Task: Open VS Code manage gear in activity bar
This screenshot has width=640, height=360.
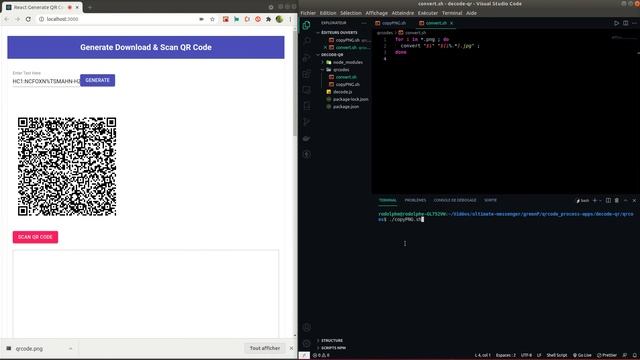Action: [x=307, y=344]
